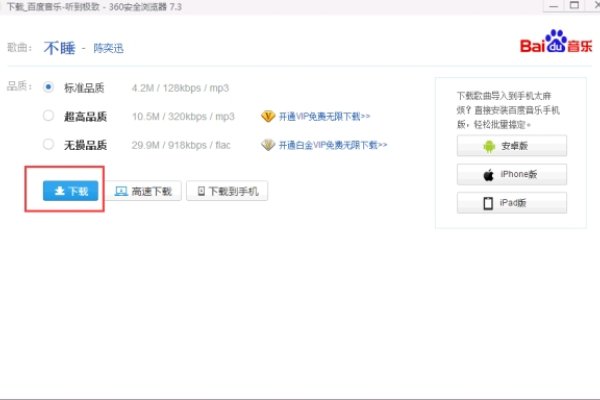Click the blue 下载 button
The width and height of the screenshot is (600, 400).
point(70,191)
